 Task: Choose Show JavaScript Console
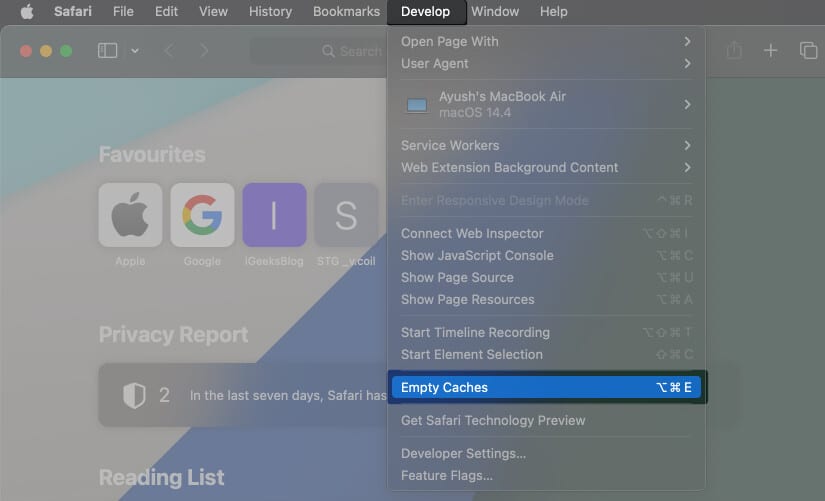[546, 255]
